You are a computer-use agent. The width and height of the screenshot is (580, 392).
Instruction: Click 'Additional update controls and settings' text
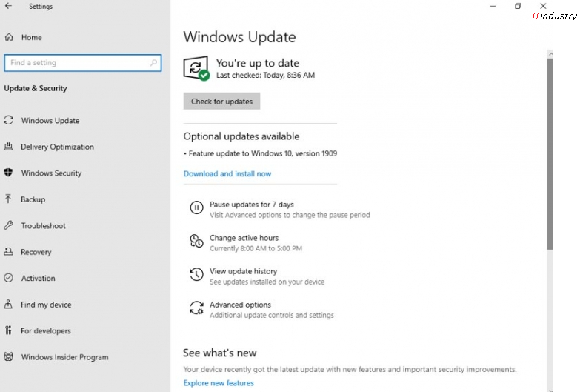click(272, 315)
